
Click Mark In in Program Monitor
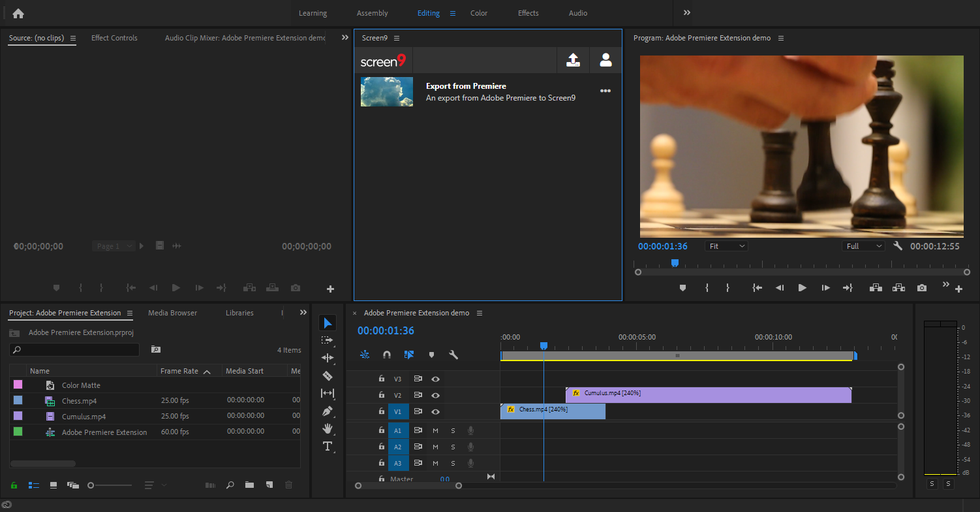coord(707,288)
